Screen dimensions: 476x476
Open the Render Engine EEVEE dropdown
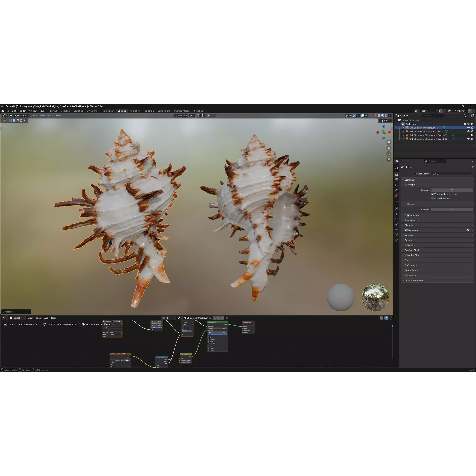point(452,174)
